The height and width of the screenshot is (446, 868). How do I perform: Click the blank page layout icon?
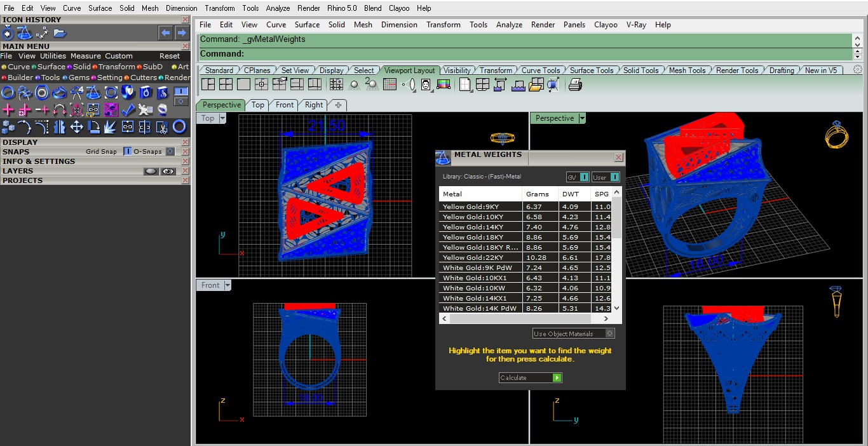pos(465,84)
